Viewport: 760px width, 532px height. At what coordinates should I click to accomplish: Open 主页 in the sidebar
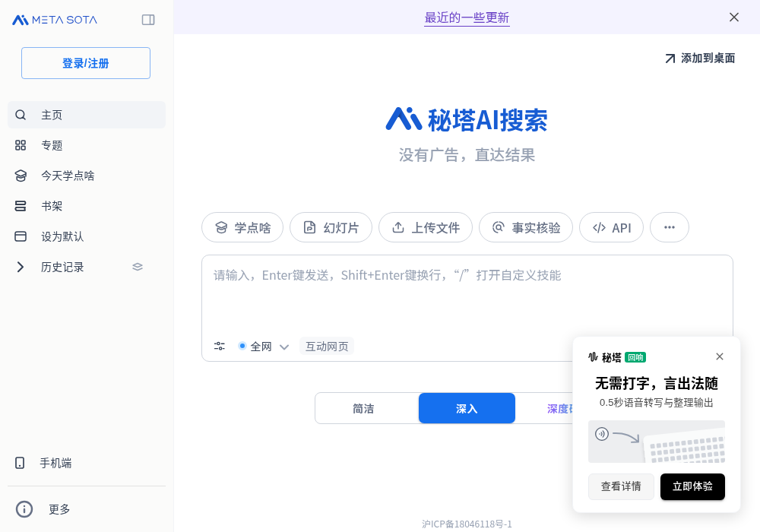87,115
